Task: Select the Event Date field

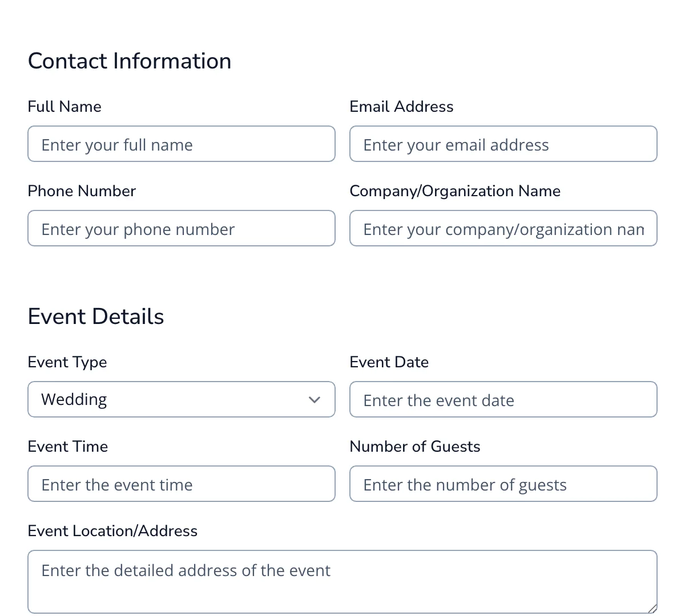Action: (503, 399)
